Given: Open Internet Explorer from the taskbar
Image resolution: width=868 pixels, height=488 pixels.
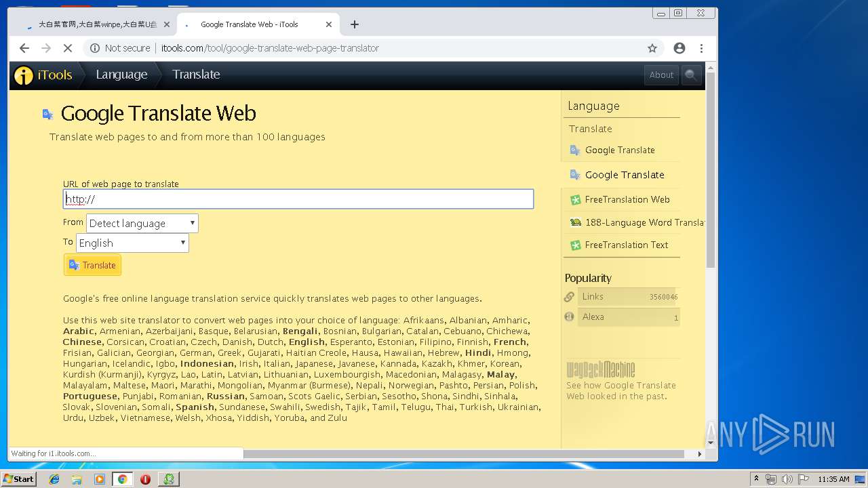Looking at the screenshot, I should pos(54,479).
